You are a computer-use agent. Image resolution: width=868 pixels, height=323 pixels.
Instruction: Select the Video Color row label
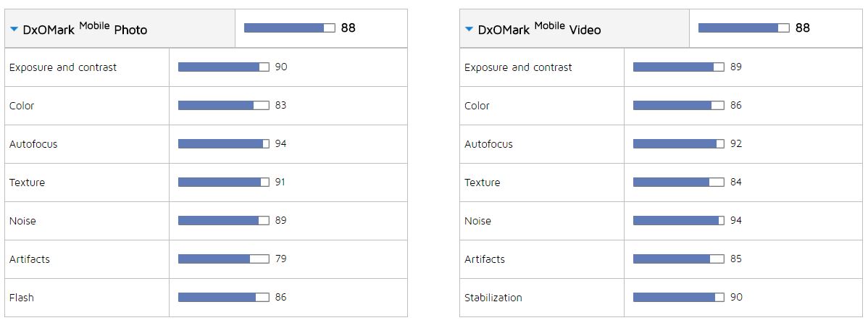click(x=477, y=106)
